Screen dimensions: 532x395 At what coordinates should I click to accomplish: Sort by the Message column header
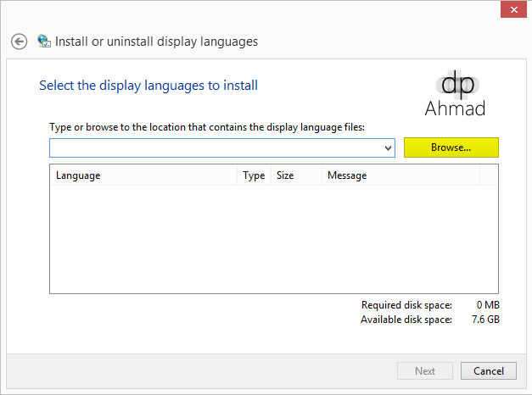pyautogui.click(x=400, y=175)
